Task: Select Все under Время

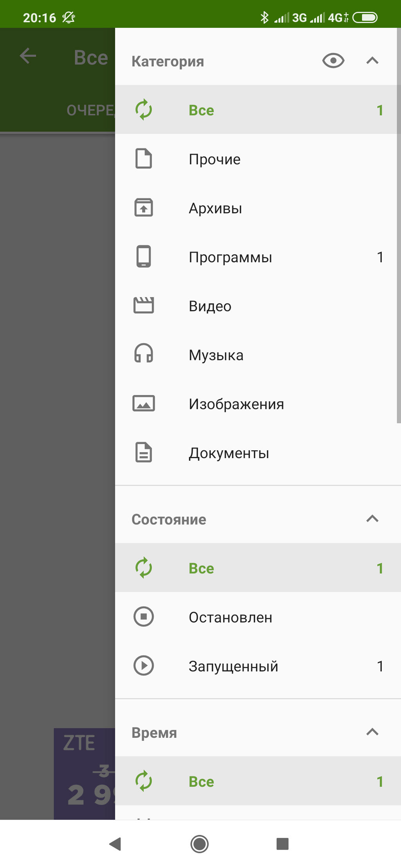Action: (x=258, y=781)
